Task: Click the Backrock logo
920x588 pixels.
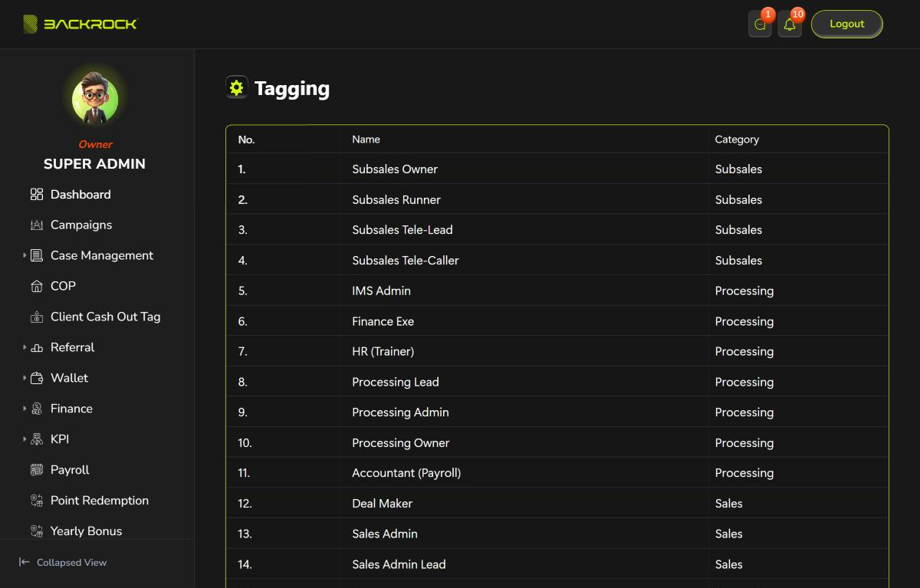Action: click(80, 24)
